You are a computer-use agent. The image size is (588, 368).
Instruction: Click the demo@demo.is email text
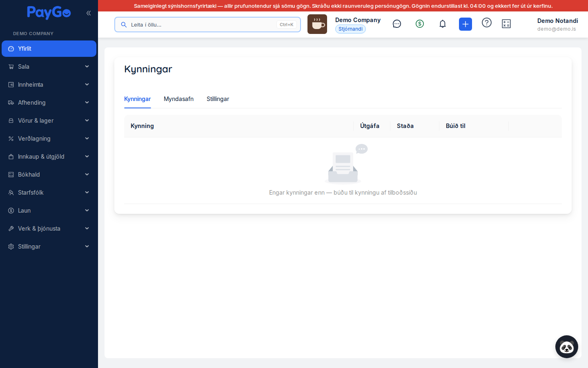(557, 29)
